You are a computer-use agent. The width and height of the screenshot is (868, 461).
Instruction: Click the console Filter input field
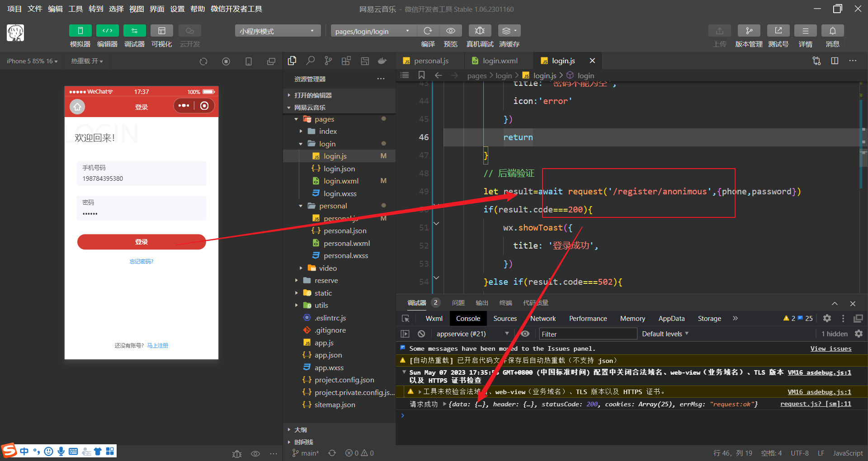point(588,334)
